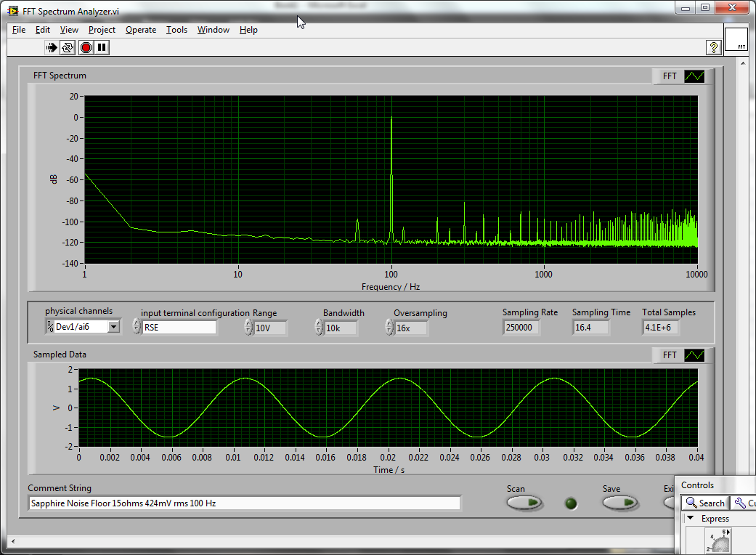Image resolution: width=756 pixels, height=555 pixels.
Task: Click the Sampling Rate 250000 indicator
Action: pos(521,328)
